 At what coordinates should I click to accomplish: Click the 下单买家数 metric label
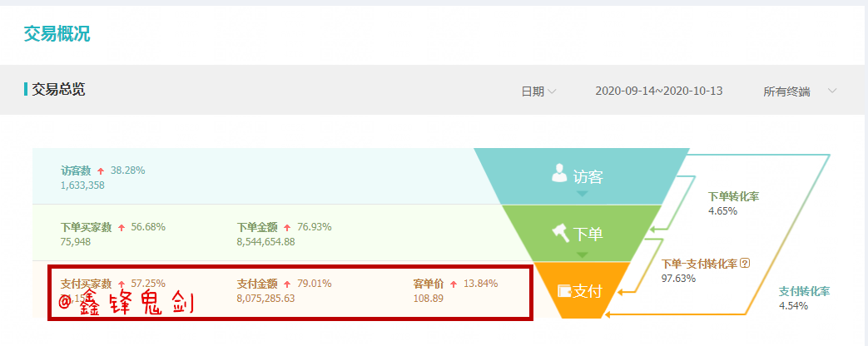coord(87,227)
